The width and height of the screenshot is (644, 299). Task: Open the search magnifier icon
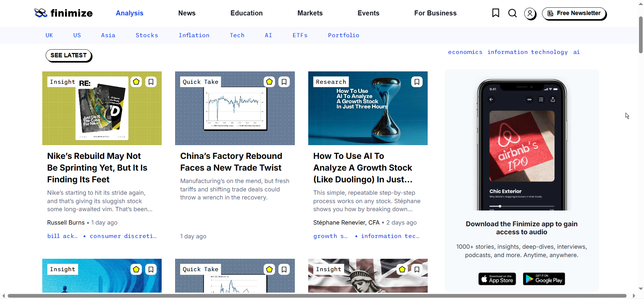coord(512,13)
